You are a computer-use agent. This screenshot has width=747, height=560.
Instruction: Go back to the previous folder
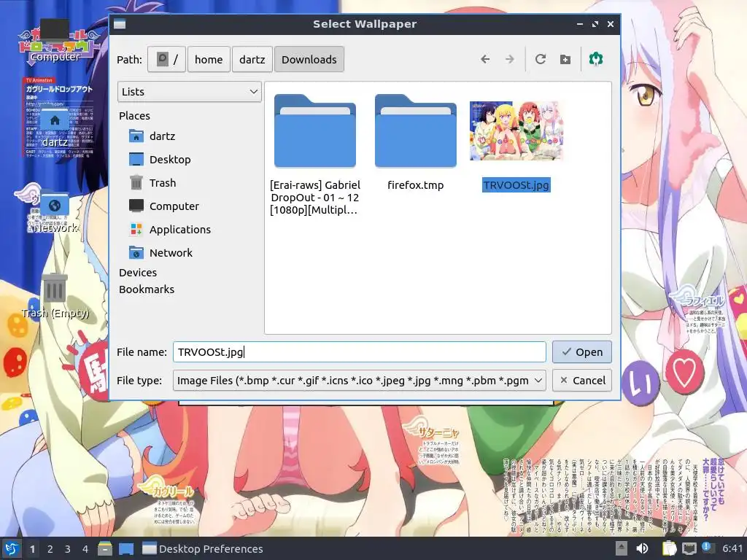(485, 59)
